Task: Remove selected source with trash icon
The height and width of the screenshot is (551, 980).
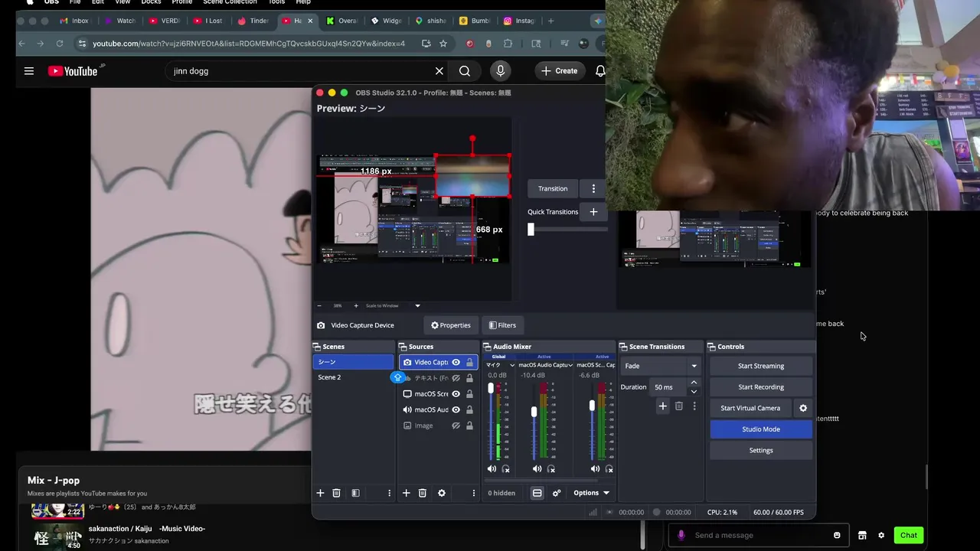Action: (x=423, y=493)
